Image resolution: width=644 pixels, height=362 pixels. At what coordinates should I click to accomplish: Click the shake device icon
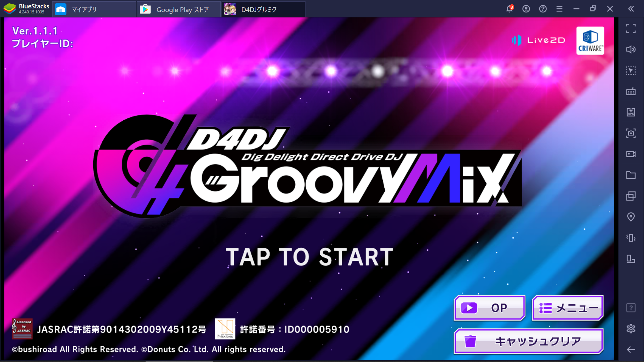[x=631, y=238]
